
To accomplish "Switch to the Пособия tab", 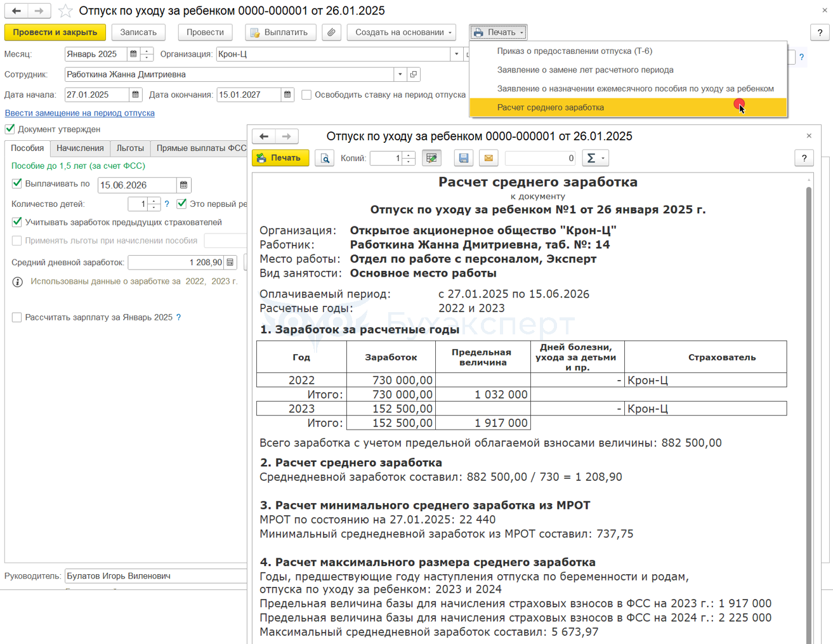I will point(27,148).
